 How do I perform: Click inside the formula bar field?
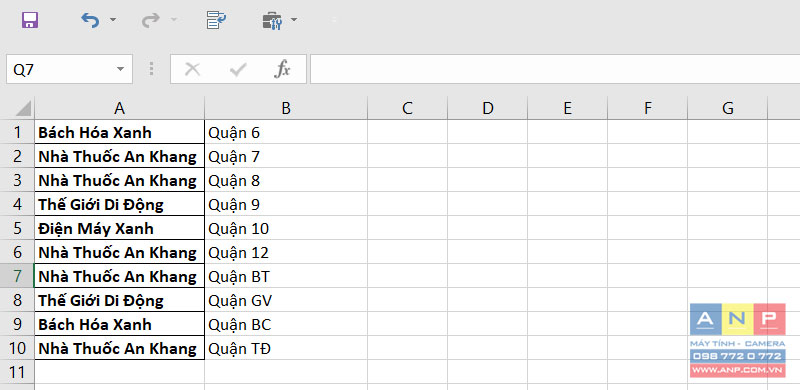555,69
